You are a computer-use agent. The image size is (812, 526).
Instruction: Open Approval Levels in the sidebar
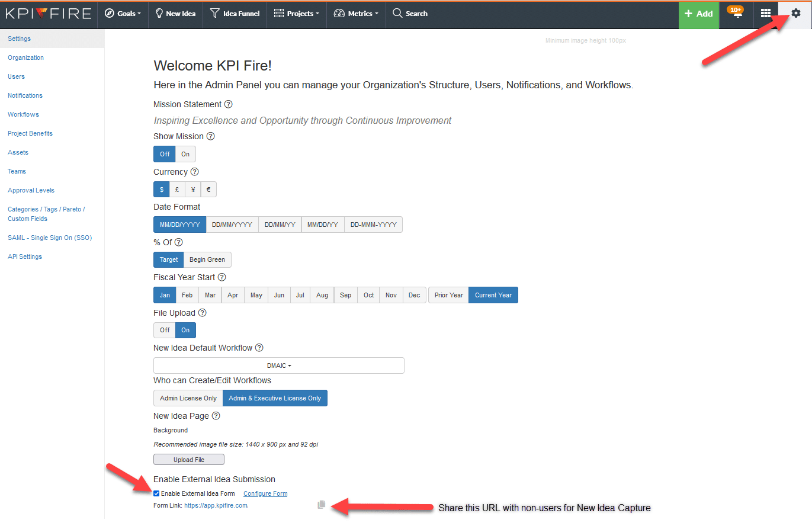click(31, 190)
